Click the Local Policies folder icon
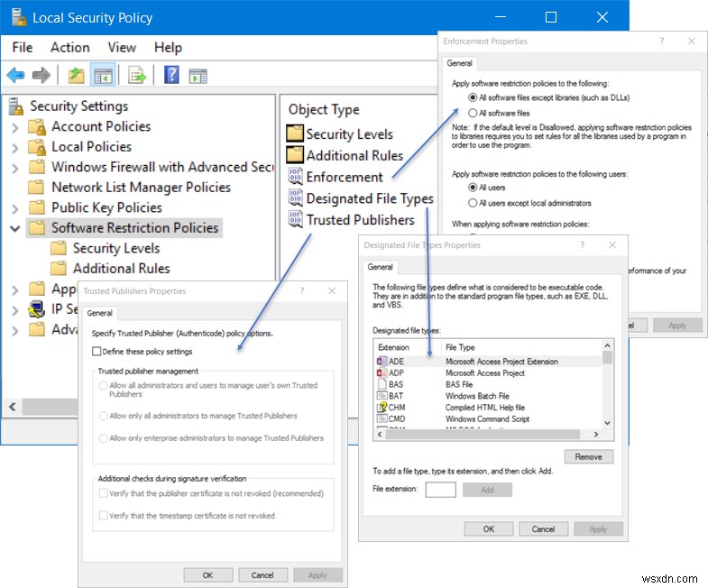Image resolution: width=708 pixels, height=588 pixels. click(37, 147)
